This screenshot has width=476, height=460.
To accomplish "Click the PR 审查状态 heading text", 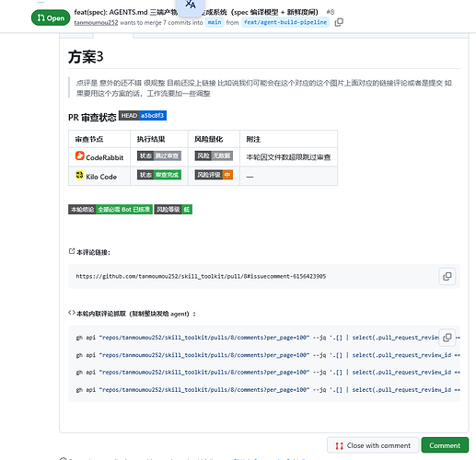I will pyautogui.click(x=92, y=117).
